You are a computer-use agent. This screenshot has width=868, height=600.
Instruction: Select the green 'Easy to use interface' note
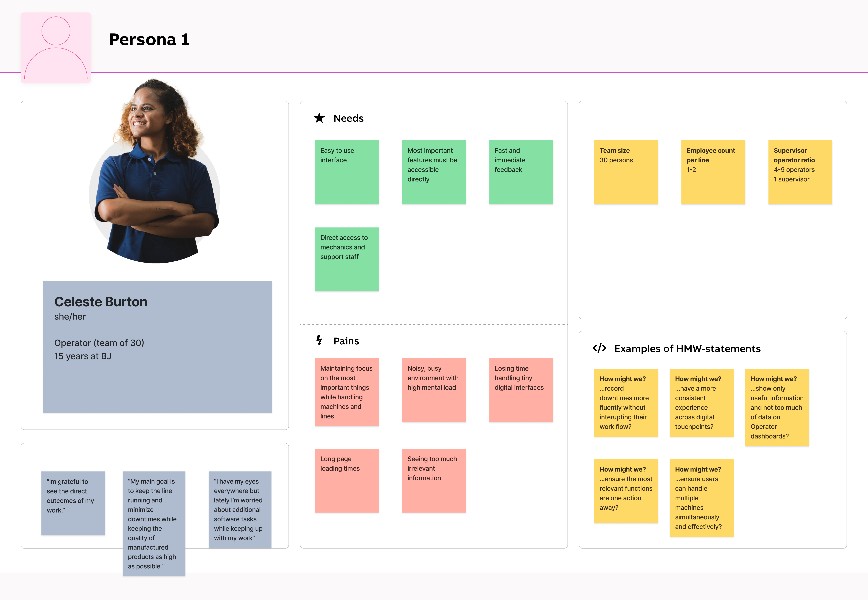click(x=347, y=172)
